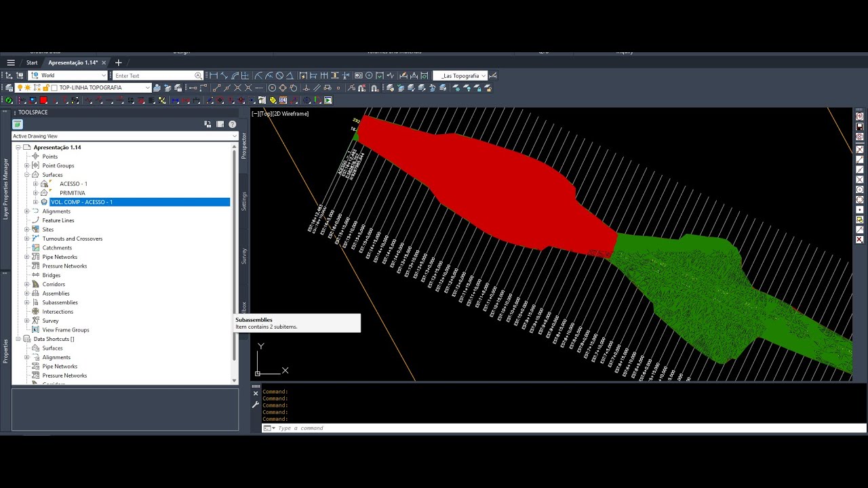Click the 2D Wireframe visual style label

(291, 114)
